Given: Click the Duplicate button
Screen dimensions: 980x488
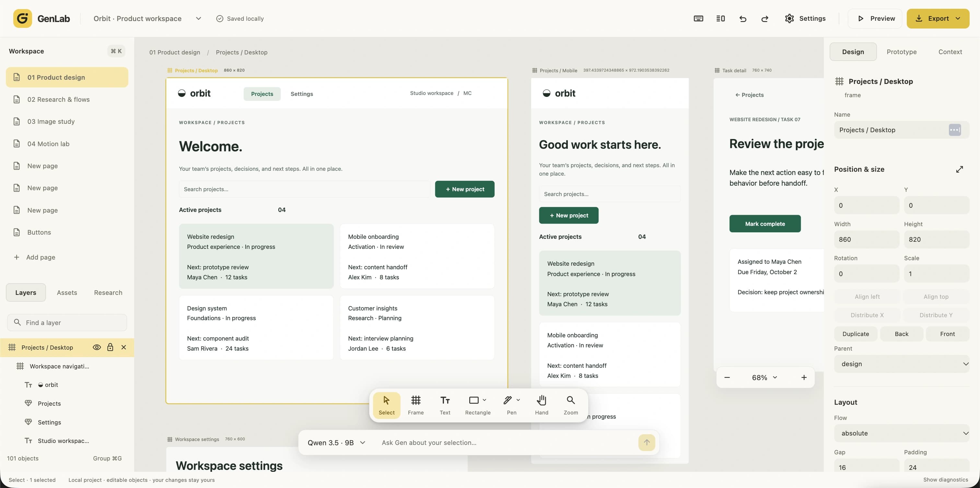Looking at the screenshot, I should (x=856, y=334).
